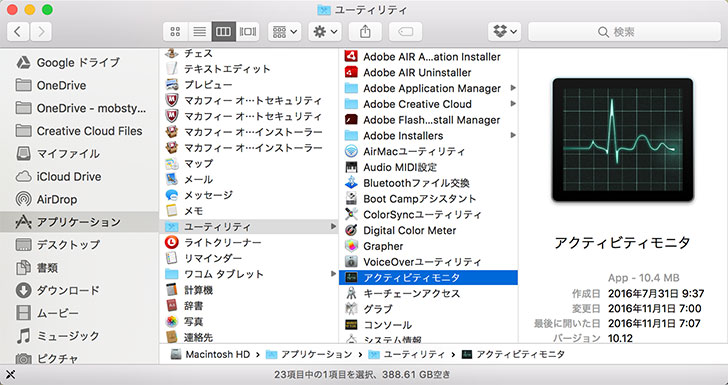Select テキストエディット app
This screenshot has width=728, height=385.
tap(249, 69)
